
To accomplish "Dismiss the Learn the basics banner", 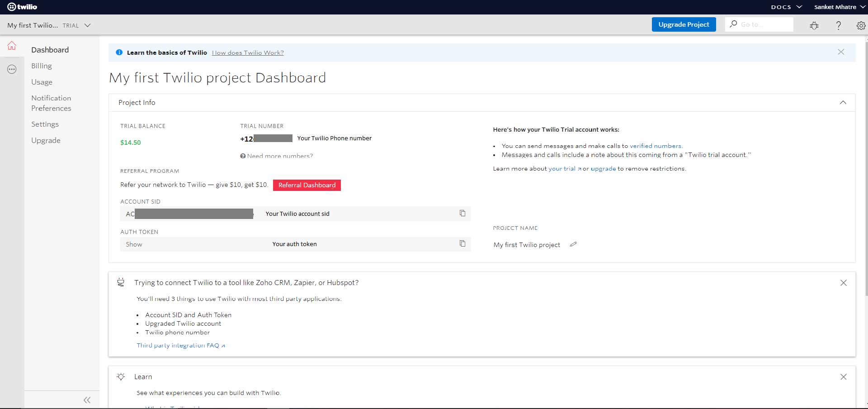I will click(841, 52).
